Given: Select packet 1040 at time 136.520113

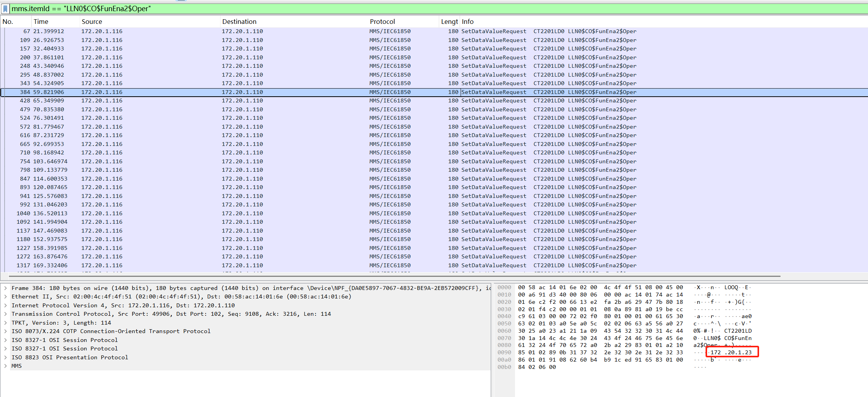Looking at the screenshot, I should [x=434, y=213].
